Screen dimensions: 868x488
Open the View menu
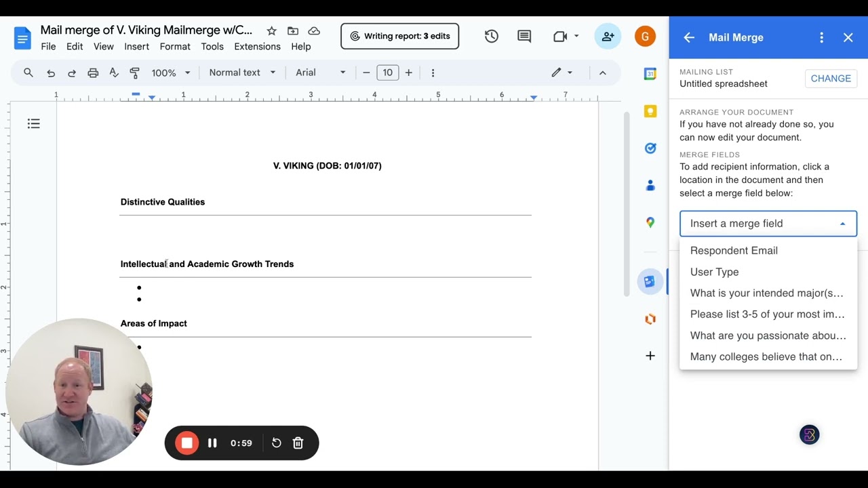(104, 47)
